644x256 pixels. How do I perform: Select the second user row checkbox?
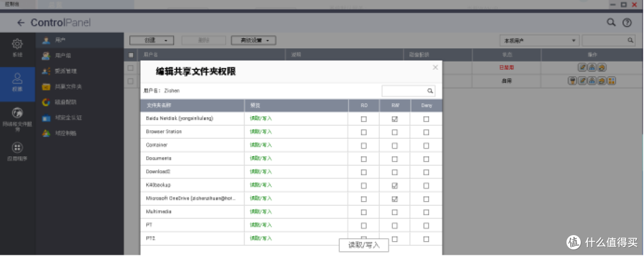tap(131, 81)
